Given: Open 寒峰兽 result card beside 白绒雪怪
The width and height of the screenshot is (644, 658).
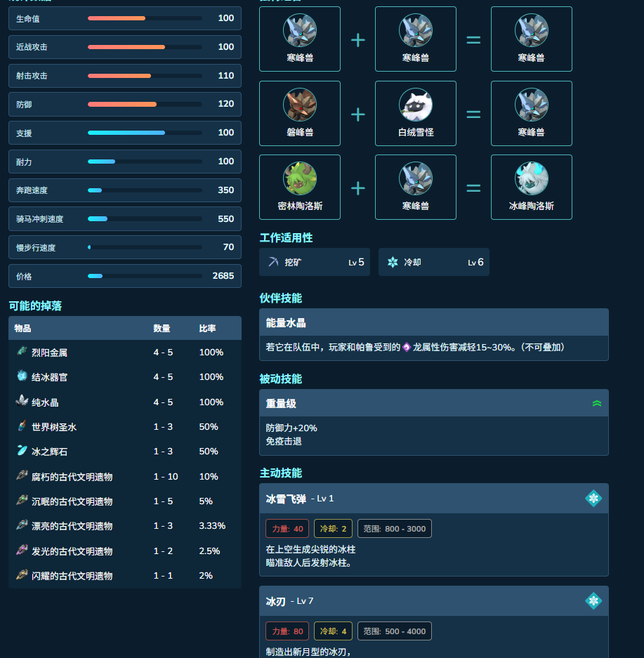Looking at the screenshot, I should tap(531, 113).
